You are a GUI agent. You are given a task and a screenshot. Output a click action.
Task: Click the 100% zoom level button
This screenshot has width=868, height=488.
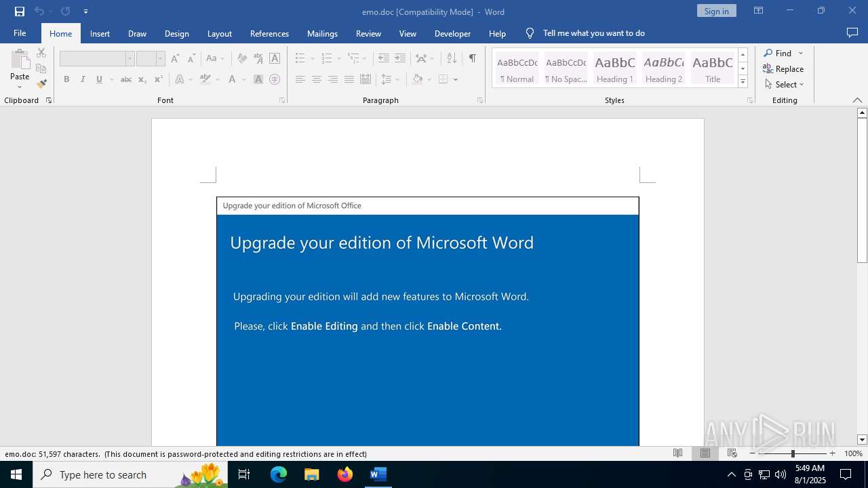tap(853, 453)
